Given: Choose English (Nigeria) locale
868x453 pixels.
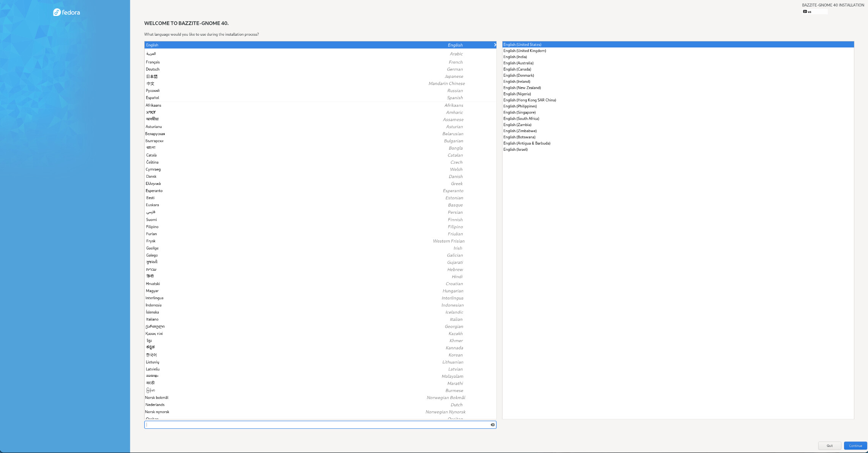Looking at the screenshot, I should coord(678,94).
